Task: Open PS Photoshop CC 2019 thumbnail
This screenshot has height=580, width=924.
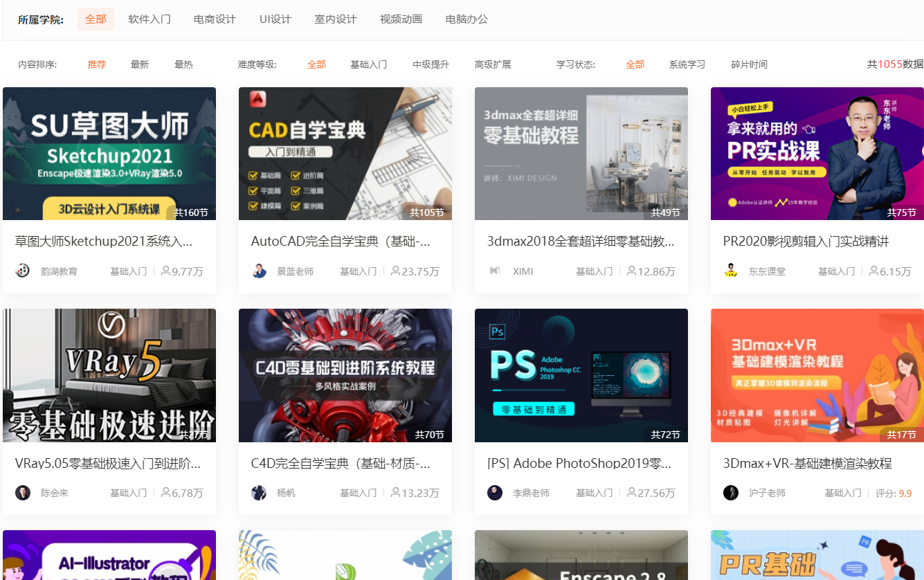Action: coord(581,375)
